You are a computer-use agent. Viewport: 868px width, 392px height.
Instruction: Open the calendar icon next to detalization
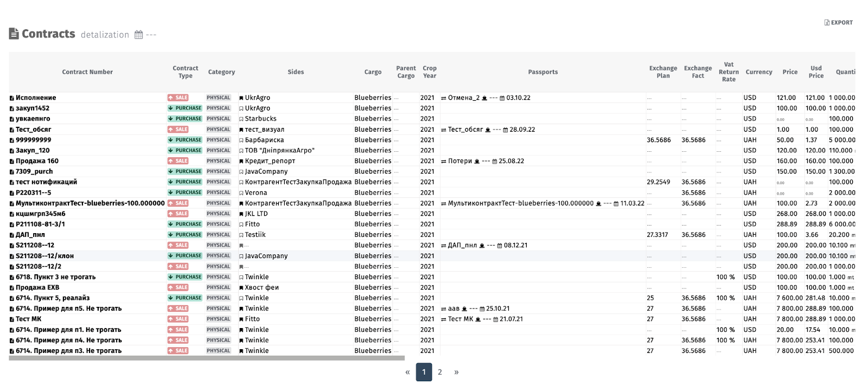point(139,35)
